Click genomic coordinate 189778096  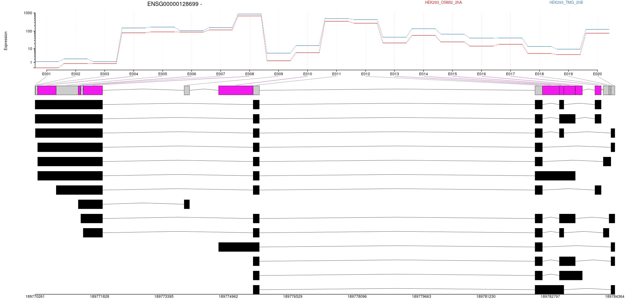[x=357, y=297]
